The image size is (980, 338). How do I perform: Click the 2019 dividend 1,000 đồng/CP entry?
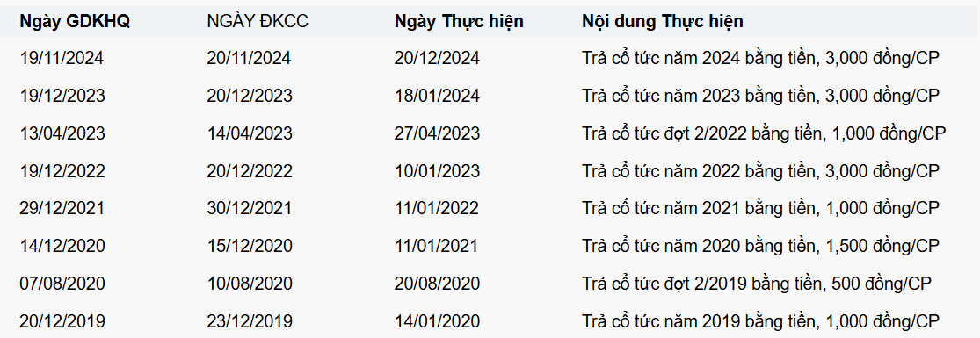click(760, 321)
